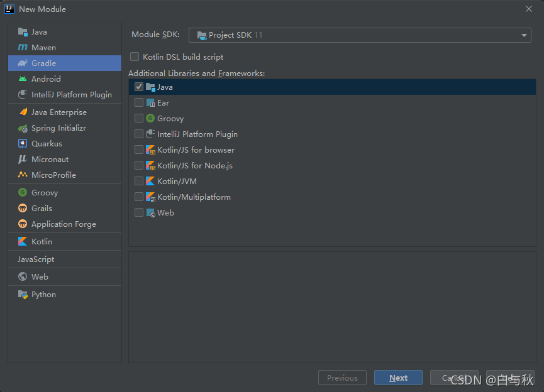Screen dimensions: 544x392
Task: Click the Groovy framework icon in list
Action: [150, 119]
